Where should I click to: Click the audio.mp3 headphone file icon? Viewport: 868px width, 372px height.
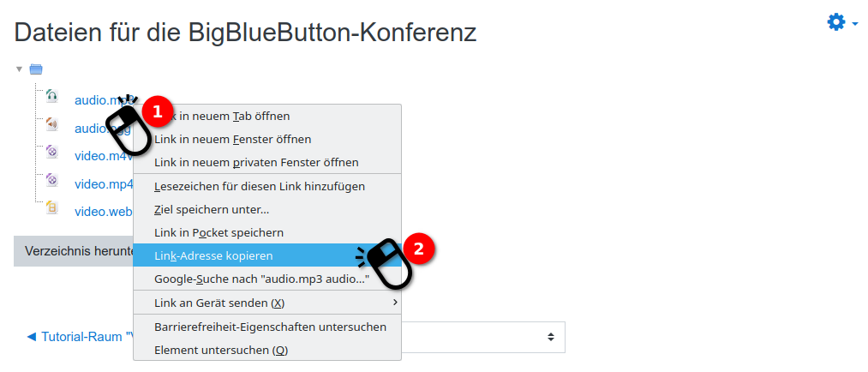(x=52, y=96)
